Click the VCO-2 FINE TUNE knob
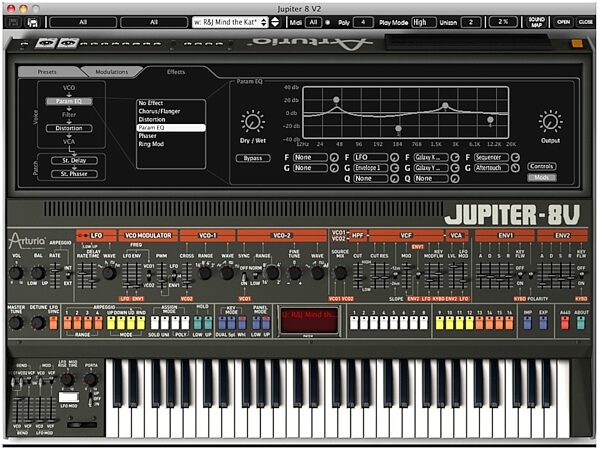Screen dimensions: 600x450 tap(294, 273)
